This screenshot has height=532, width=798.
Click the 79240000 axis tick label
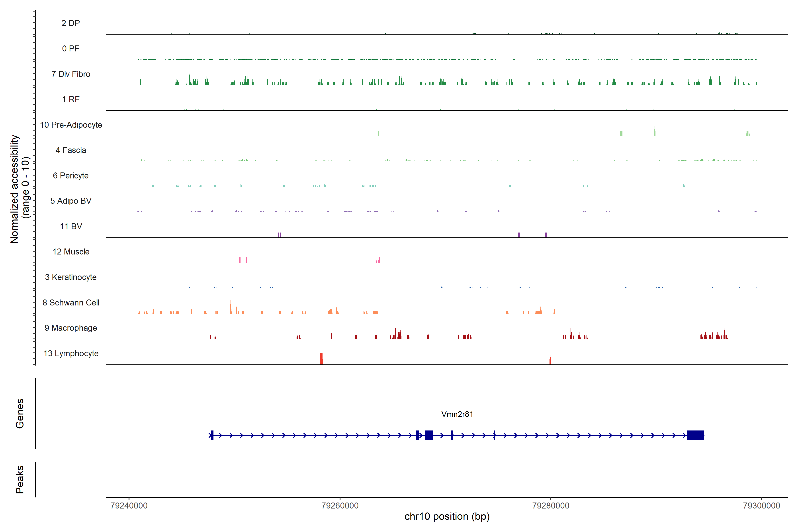(x=129, y=506)
